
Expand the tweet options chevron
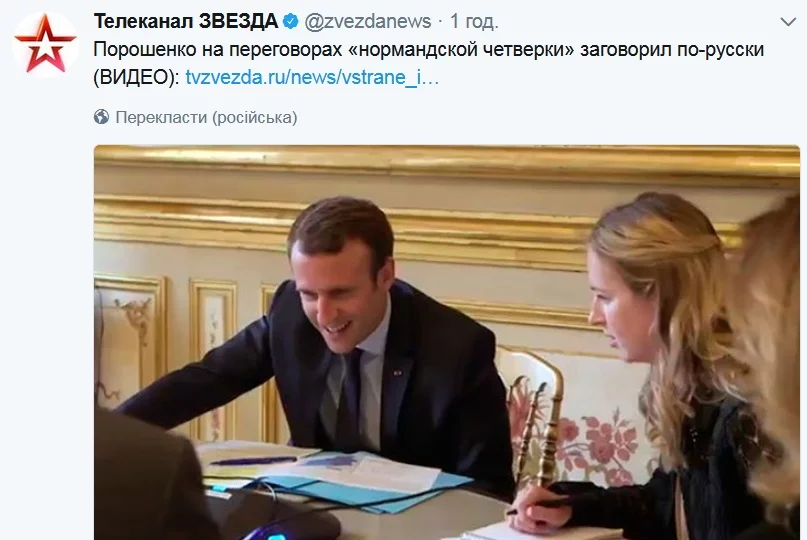(788, 22)
